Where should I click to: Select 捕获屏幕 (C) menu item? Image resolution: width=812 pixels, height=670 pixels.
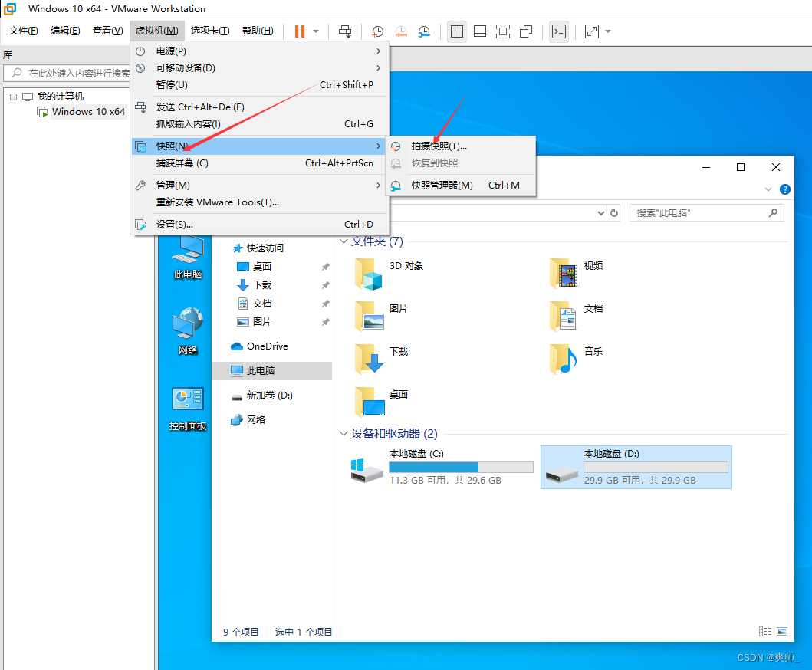(259, 163)
